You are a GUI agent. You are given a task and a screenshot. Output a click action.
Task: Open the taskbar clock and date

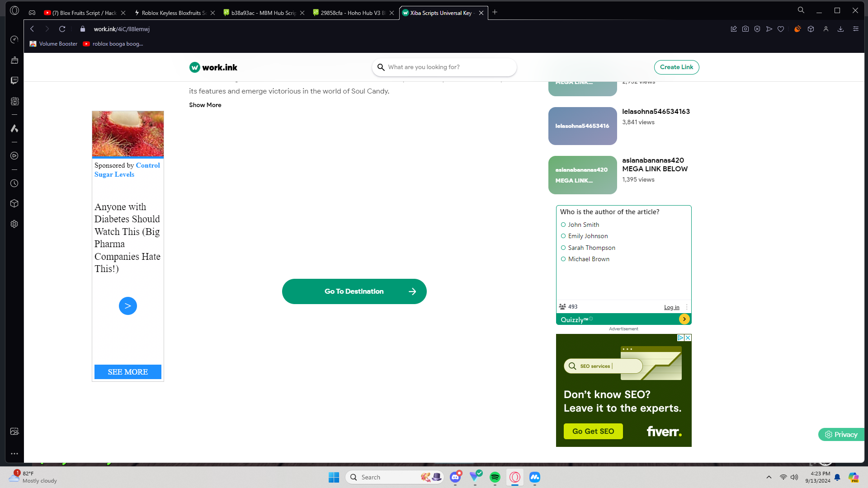coord(818,477)
